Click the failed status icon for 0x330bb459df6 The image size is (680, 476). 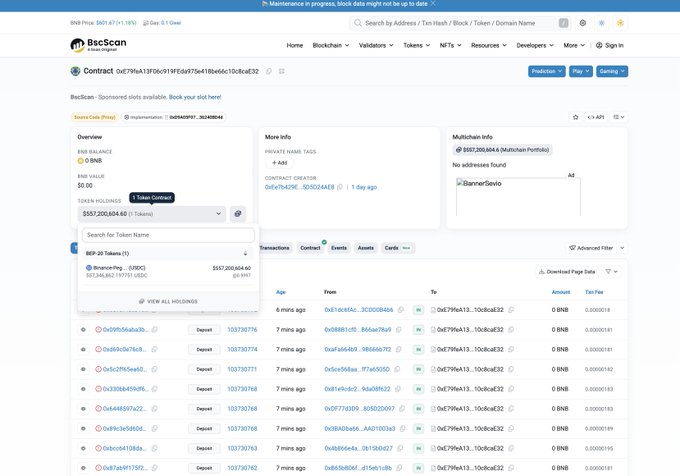[x=98, y=389]
